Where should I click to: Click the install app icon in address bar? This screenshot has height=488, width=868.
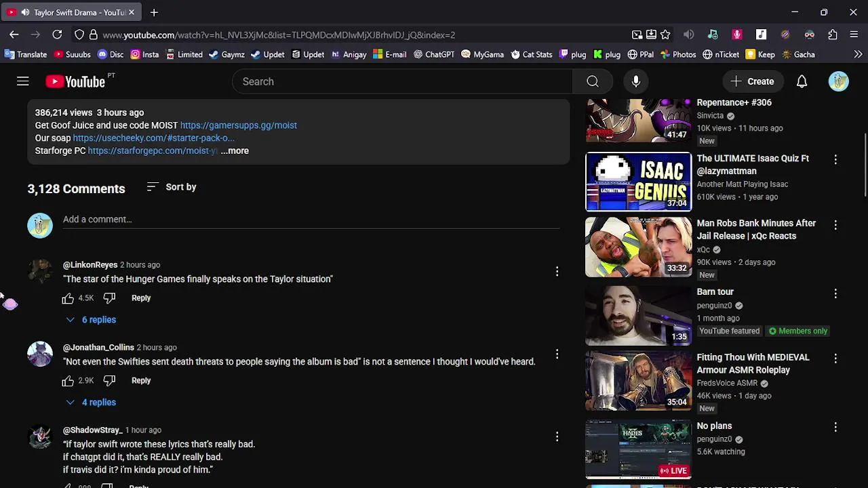click(x=651, y=35)
